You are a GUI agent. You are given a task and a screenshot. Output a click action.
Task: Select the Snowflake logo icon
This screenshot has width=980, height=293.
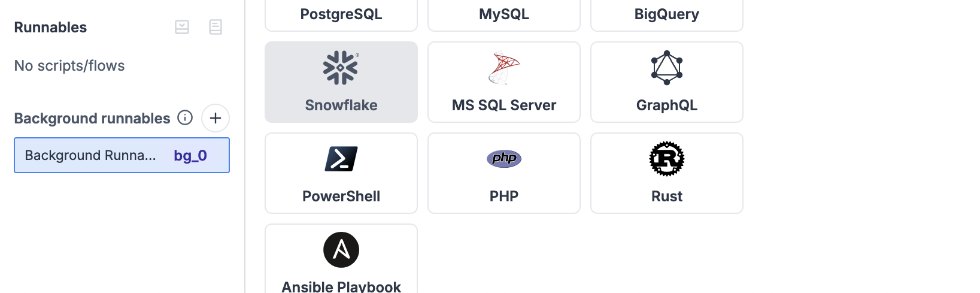(x=341, y=68)
